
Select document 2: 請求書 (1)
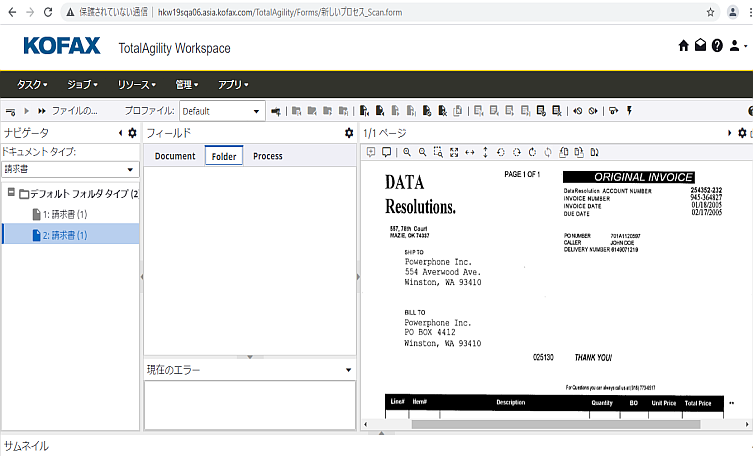click(70, 235)
